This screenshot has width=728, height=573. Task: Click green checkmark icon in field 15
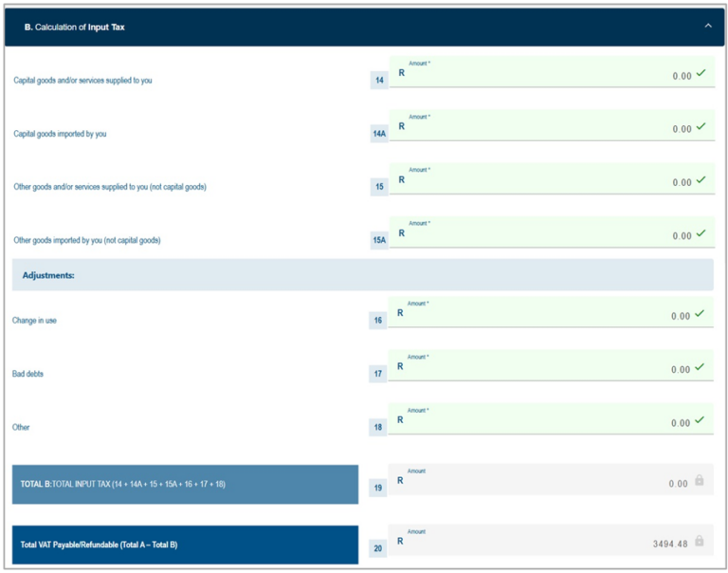tap(701, 179)
